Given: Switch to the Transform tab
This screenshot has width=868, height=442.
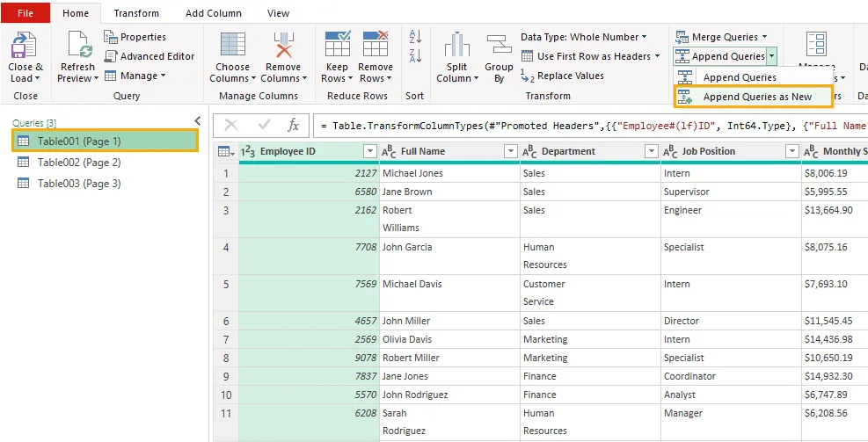Looking at the screenshot, I should [x=136, y=13].
